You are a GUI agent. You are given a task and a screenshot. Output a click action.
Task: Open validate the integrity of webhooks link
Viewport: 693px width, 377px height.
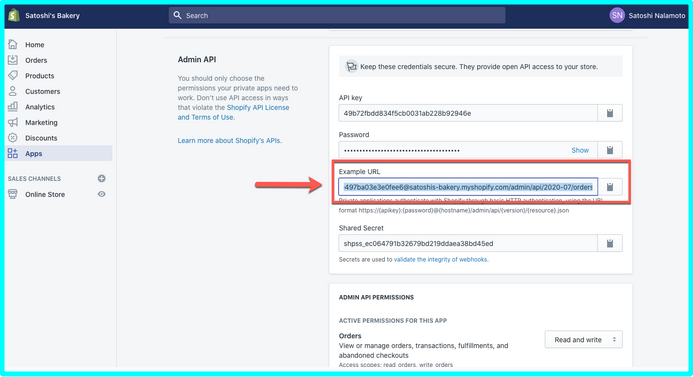point(441,259)
